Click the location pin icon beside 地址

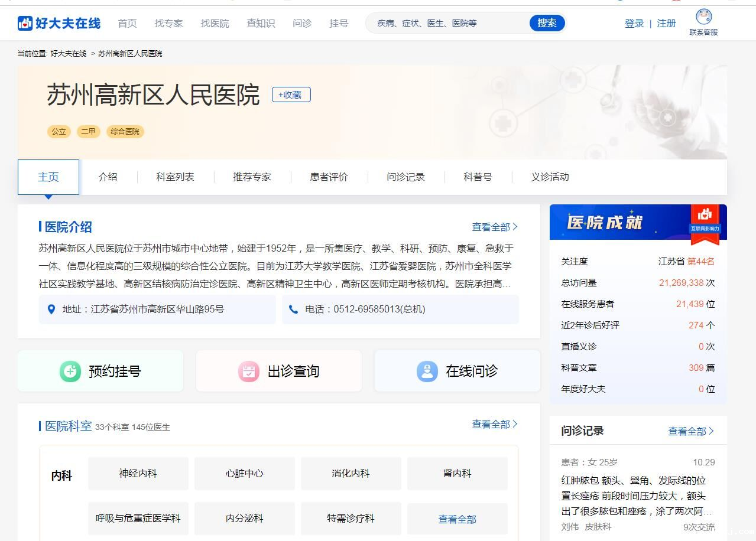tap(51, 309)
